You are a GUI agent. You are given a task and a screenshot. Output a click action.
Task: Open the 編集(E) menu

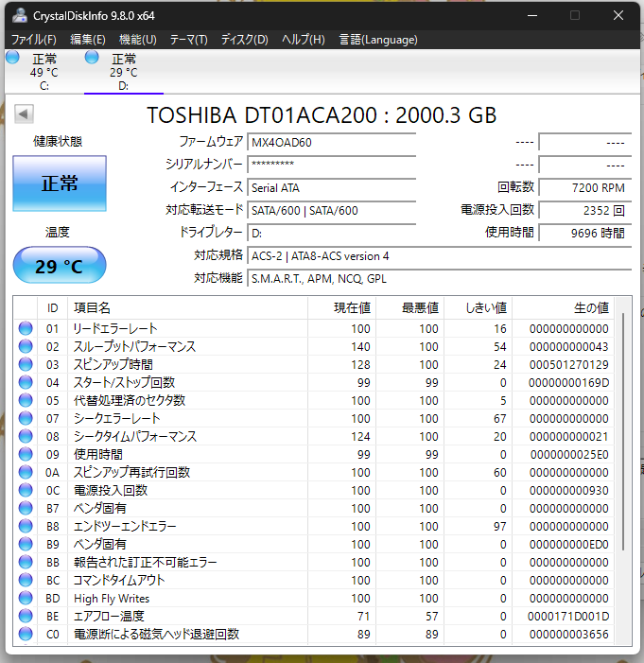pyautogui.click(x=88, y=40)
